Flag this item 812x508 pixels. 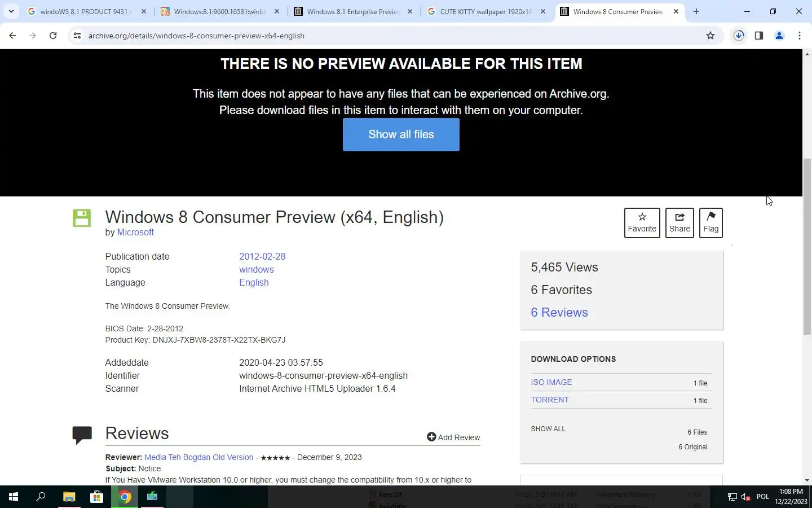point(710,223)
